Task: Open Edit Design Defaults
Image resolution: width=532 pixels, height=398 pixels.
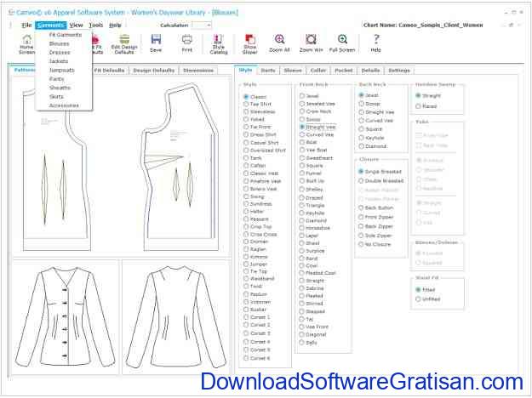Action: click(x=124, y=44)
